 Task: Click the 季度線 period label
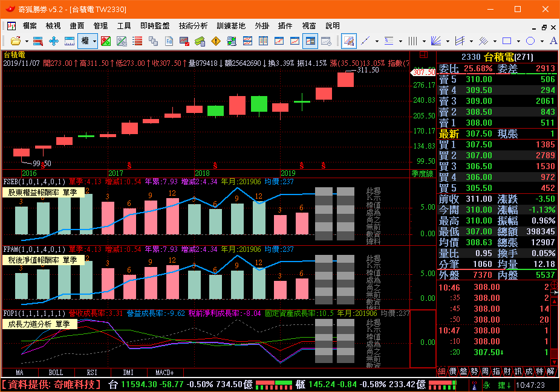[x=423, y=174]
